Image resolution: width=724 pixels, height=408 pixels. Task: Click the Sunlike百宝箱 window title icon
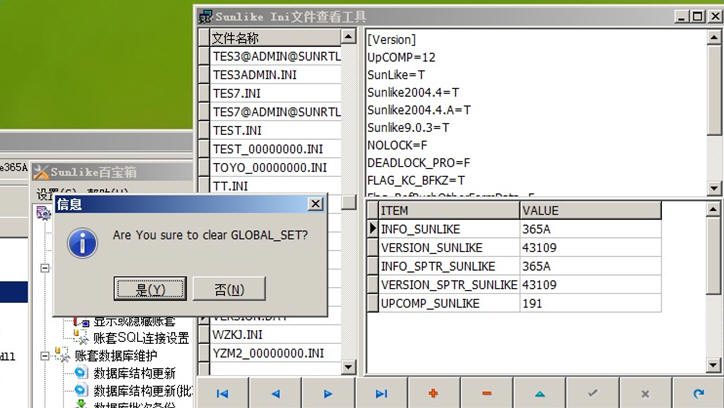point(41,172)
